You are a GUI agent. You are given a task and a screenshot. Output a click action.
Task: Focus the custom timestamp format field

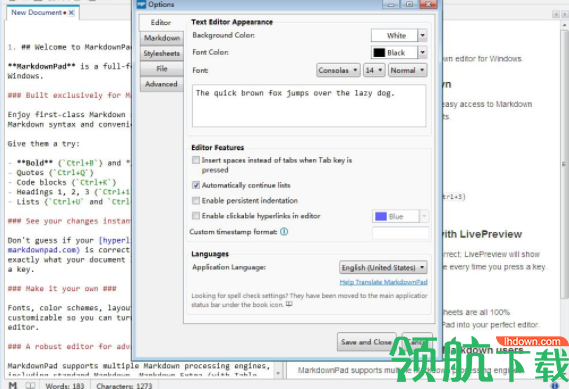click(401, 233)
